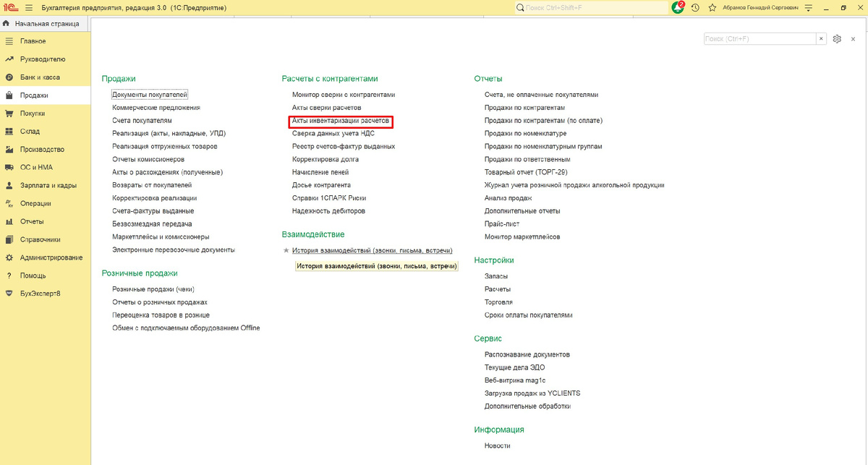Click the Главное sidebar icon
This screenshot has height=465, width=868.
[x=9, y=41]
